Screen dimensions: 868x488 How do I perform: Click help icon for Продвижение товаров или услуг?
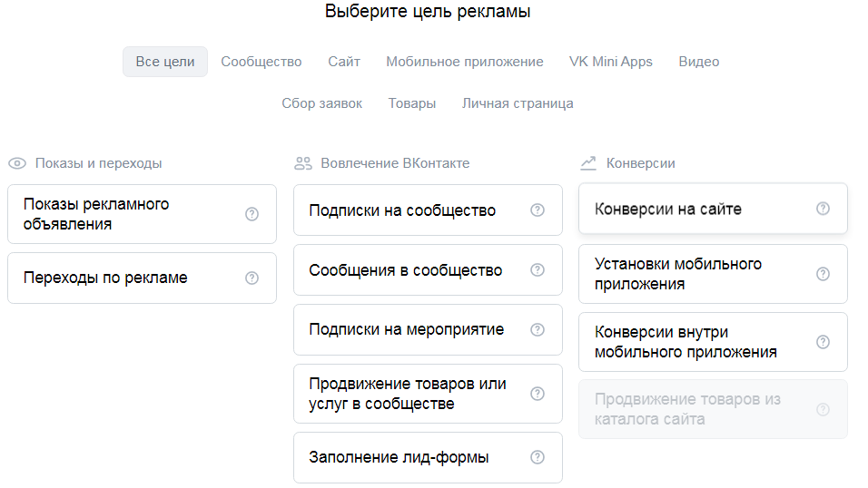538,394
